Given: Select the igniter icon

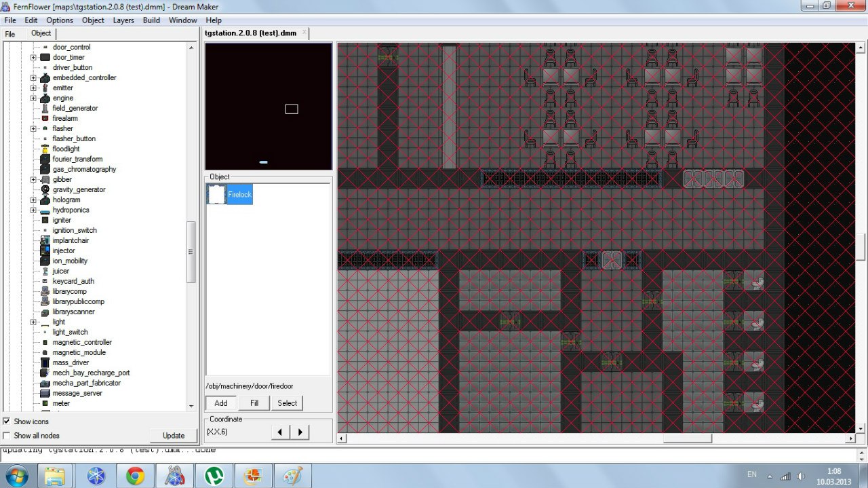Looking at the screenshot, I should (45, 220).
